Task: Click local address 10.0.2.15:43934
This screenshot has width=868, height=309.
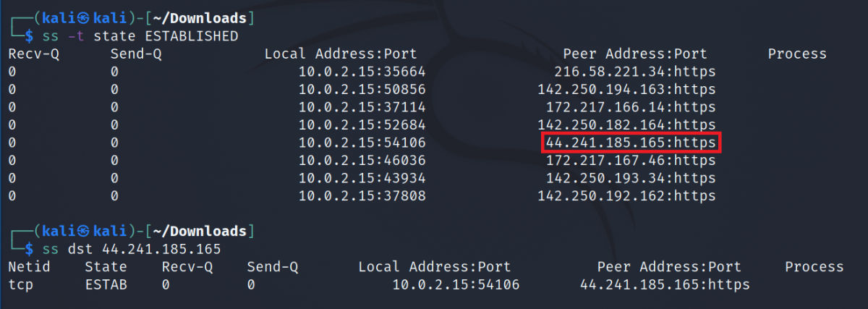Action: (362, 178)
